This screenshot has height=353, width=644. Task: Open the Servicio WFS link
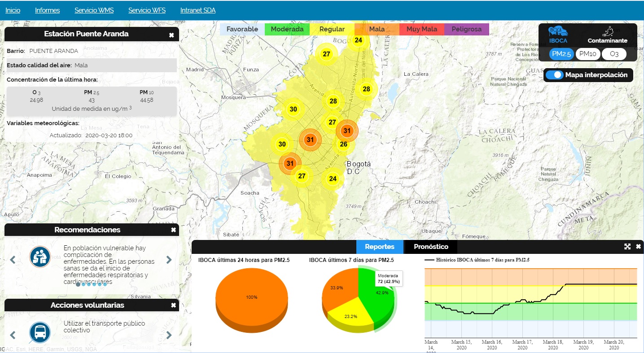tap(147, 10)
